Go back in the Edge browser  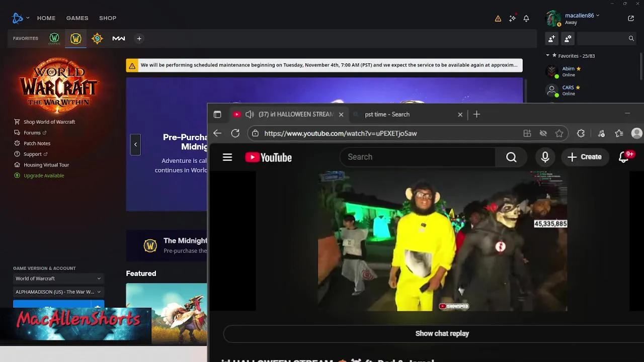[x=217, y=133]
